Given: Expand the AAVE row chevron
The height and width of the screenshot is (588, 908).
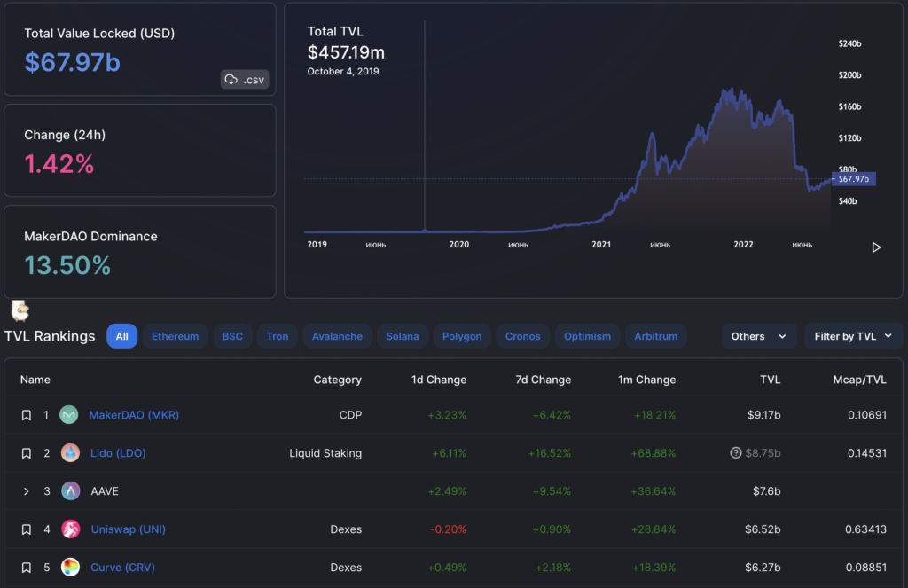Looking at the screenshot, I should (25, 490).
